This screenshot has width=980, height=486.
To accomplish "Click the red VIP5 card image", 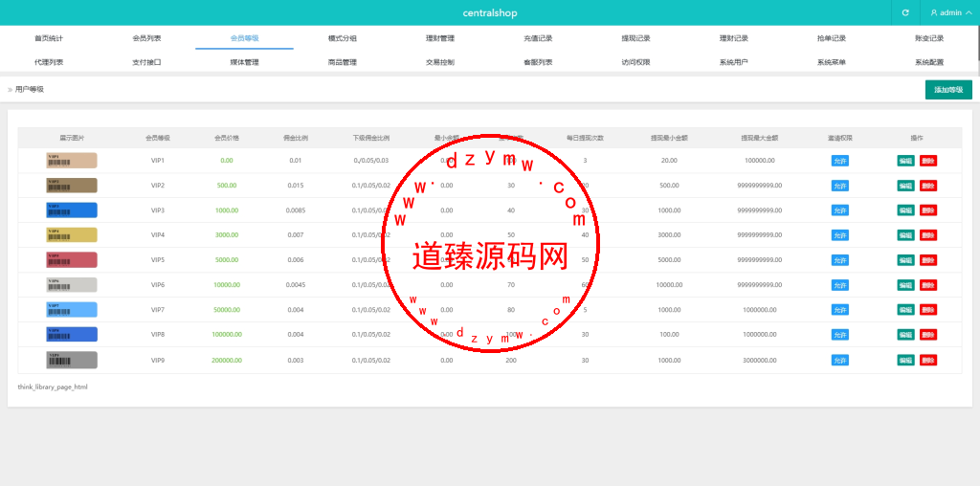I will point(72,260).
